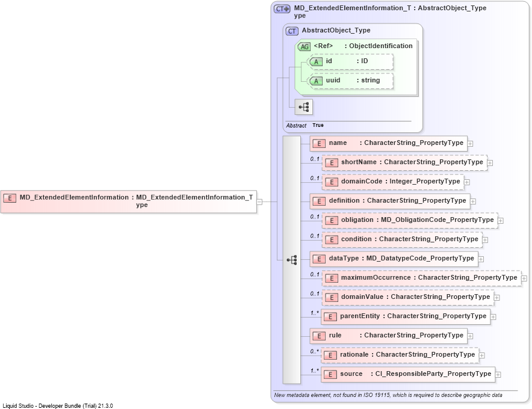532x409 pixels.
Task: Expand the obligation element node
Action: 501,221
